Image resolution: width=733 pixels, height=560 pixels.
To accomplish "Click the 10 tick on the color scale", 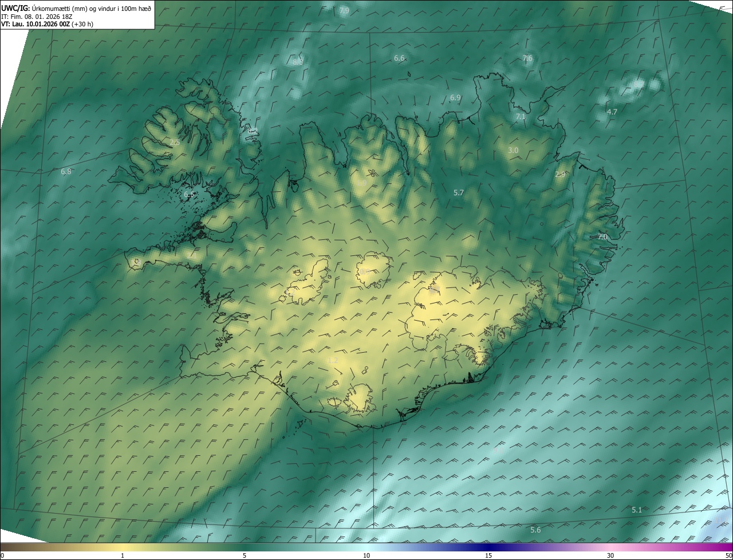I will [366, 555].
